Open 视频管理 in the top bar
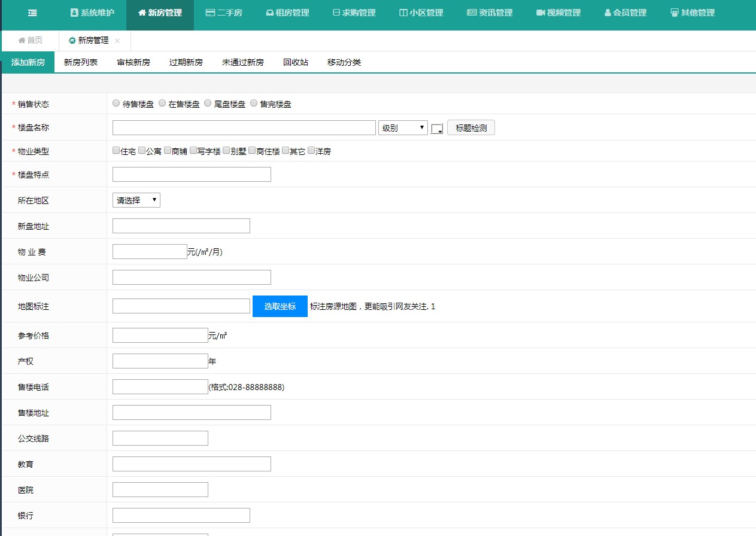 tap(558, 13)
